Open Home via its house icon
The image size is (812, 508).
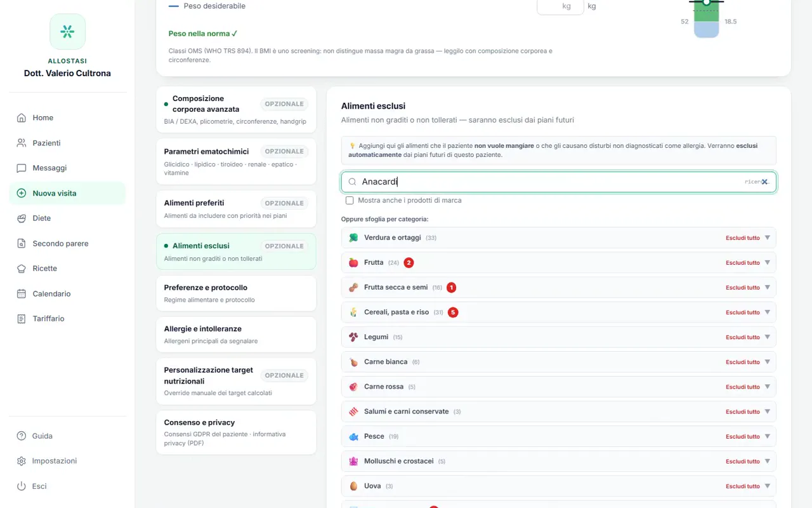coord(22,117)
